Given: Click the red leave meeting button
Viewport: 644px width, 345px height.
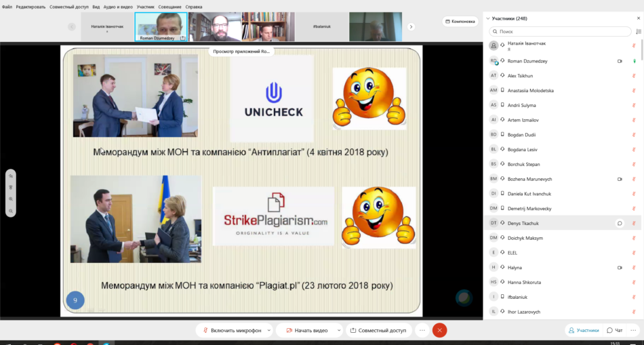Looking at the screenshot, I should pos(439,330).
